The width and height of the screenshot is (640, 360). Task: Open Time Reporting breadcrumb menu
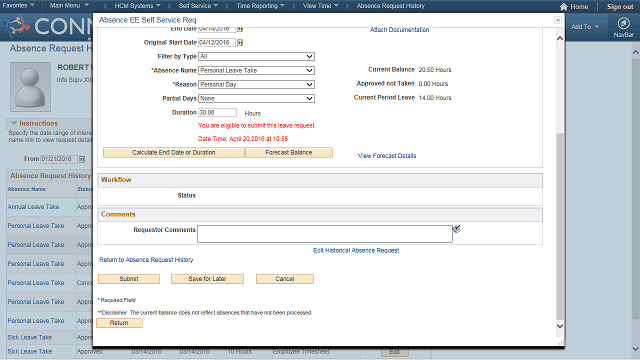click(260, 6)
